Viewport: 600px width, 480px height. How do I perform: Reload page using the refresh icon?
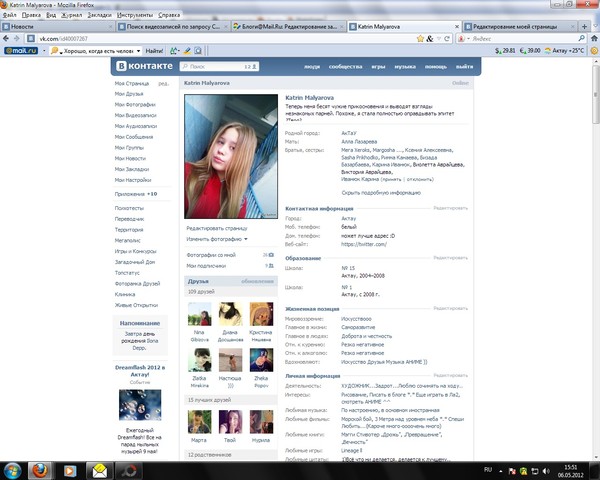click(x=447, y=39)
